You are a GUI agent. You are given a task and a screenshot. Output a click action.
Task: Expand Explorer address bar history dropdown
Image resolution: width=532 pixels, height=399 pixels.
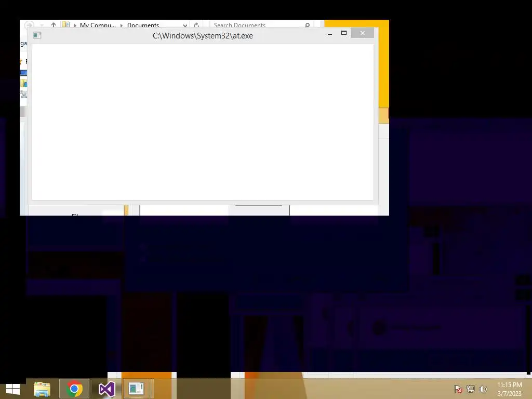pos(185,25)
